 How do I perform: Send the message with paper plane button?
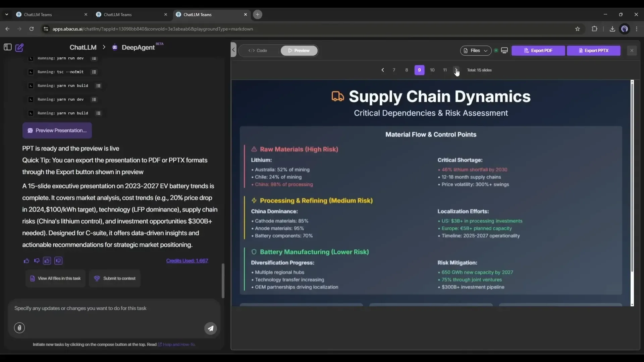(211, 328)
